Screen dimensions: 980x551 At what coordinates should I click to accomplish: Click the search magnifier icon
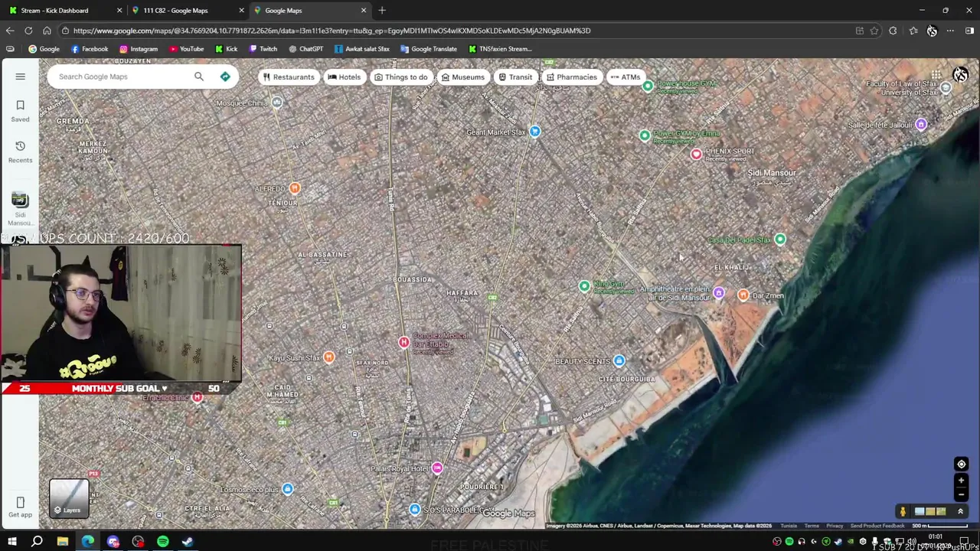coord(199,77)
